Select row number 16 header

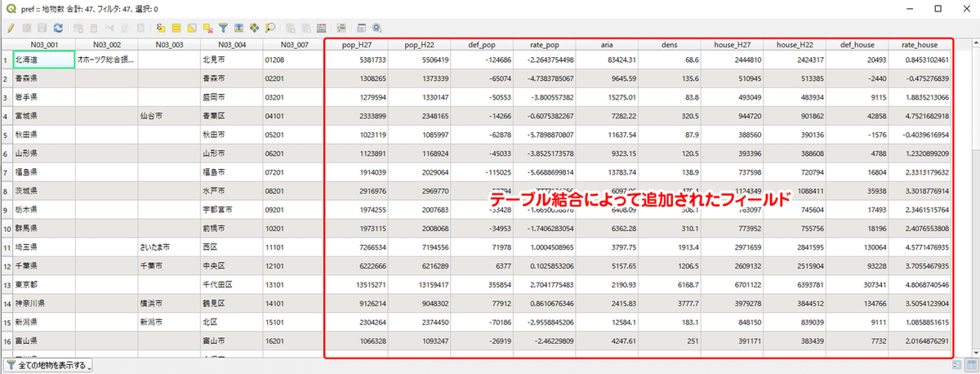click(x=7, y=339)
